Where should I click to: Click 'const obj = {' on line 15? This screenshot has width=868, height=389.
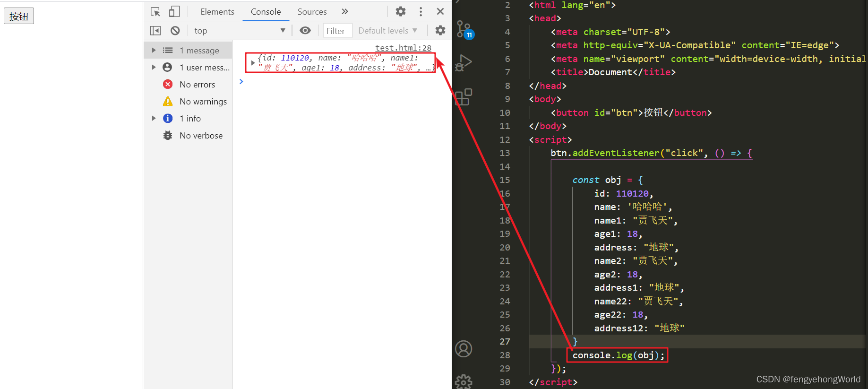[x=608, y=180]
